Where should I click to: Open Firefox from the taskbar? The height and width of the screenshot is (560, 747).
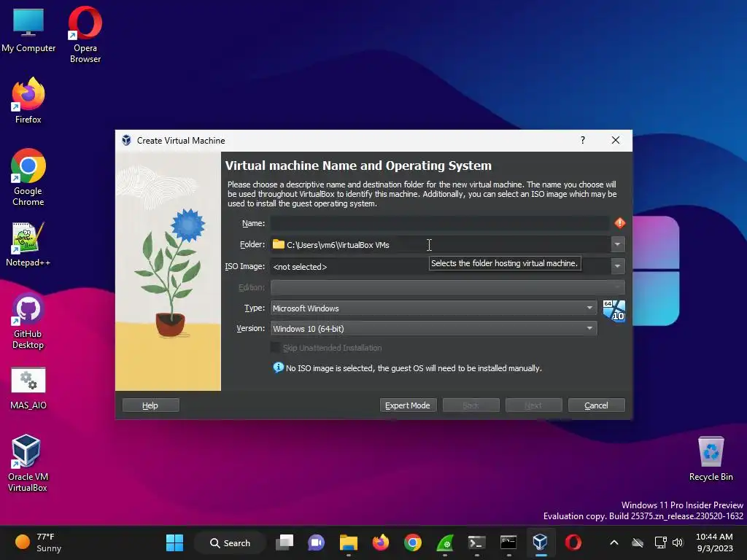pyautogui.click(x=380, y=542)
